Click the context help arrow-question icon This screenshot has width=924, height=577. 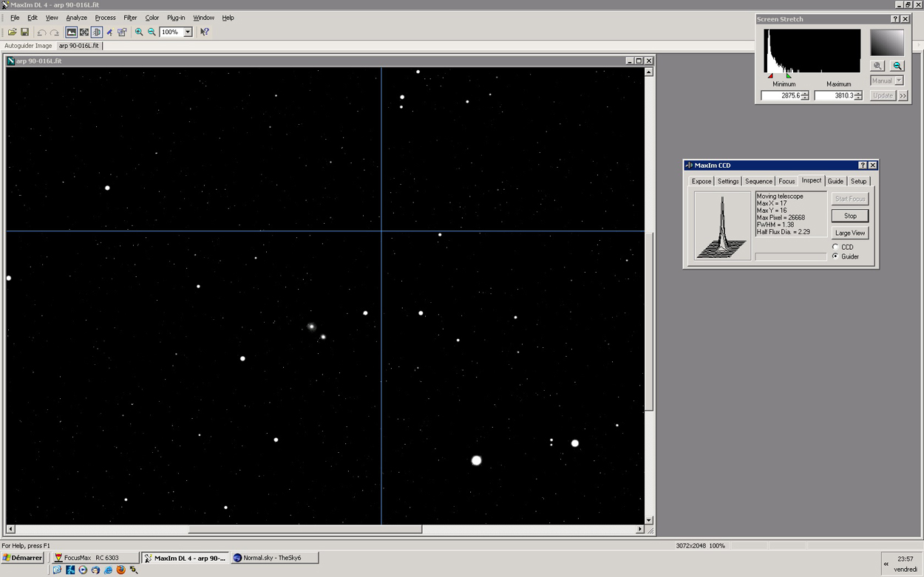pos(205,33)
